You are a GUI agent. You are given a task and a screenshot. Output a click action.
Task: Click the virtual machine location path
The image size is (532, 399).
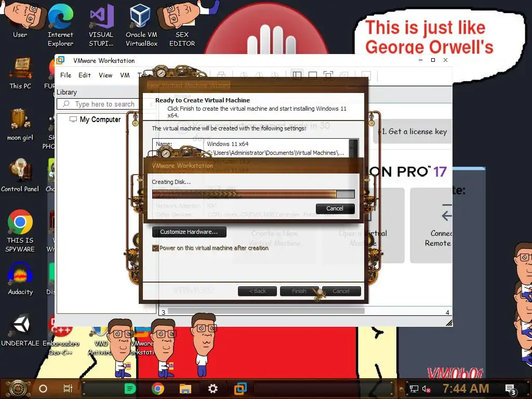coord(275,153)
